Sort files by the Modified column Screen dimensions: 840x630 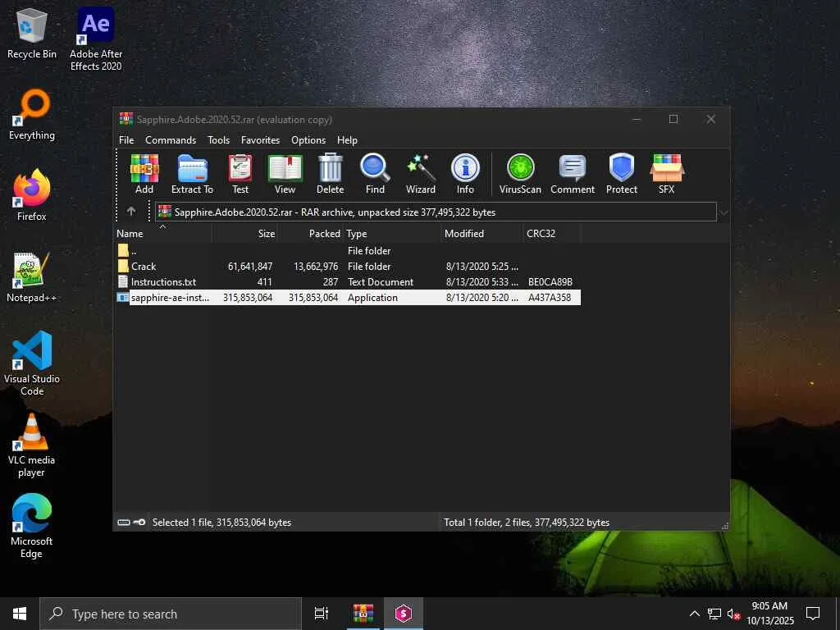click(x=482, y=234)
